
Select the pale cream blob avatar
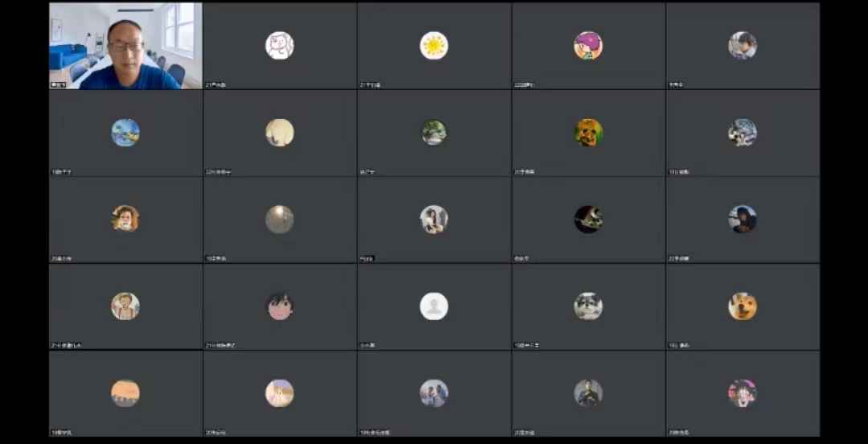[280, 133]
